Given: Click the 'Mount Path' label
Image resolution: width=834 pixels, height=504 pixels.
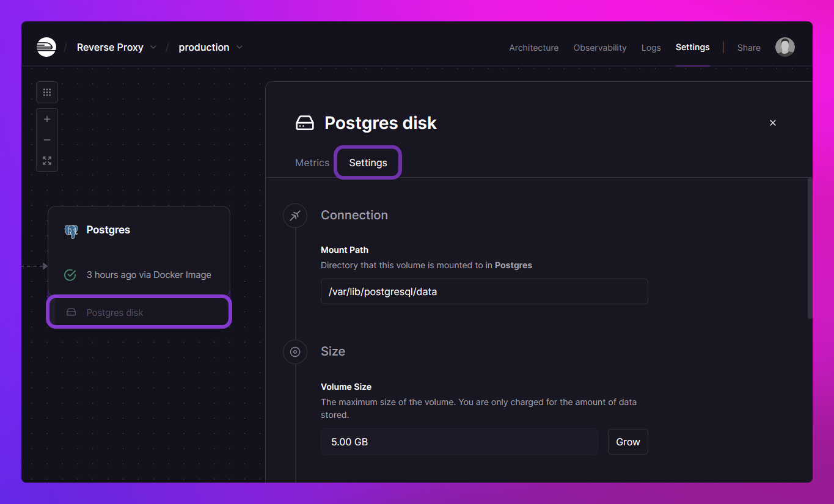Looking at the screenshot, I should click(x=345, y=250).
